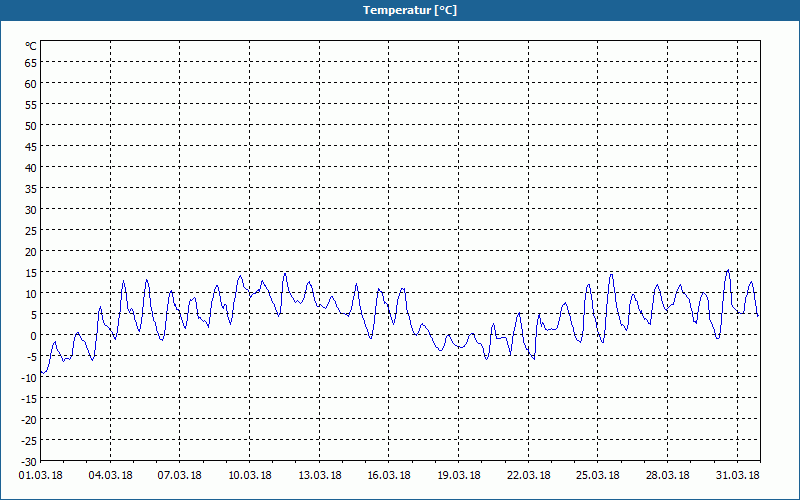Click the 13.03.18 date label
The height and width of the screenshot is (500, 800).
pos(319,475)
